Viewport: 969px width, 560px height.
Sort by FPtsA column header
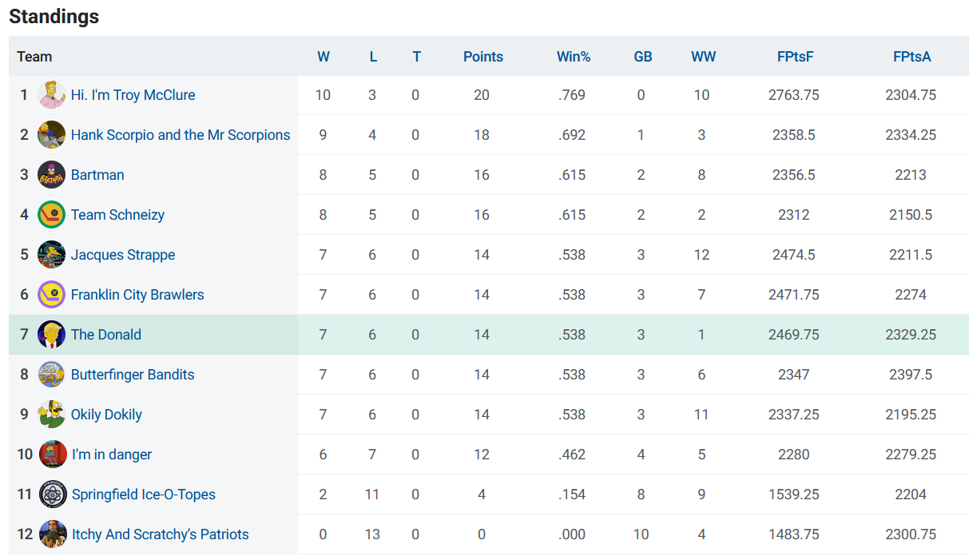coord(911,57)
